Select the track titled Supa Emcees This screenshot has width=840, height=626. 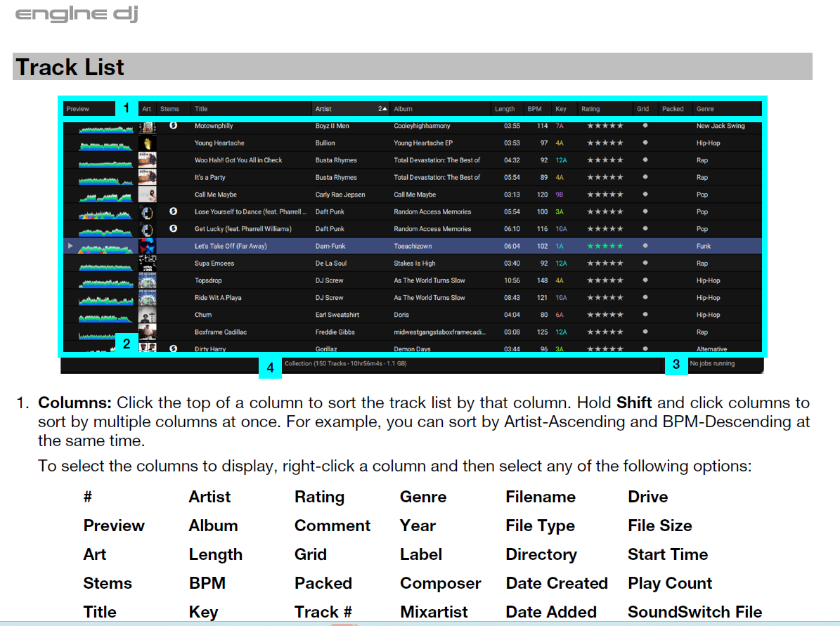pos(214,263)
